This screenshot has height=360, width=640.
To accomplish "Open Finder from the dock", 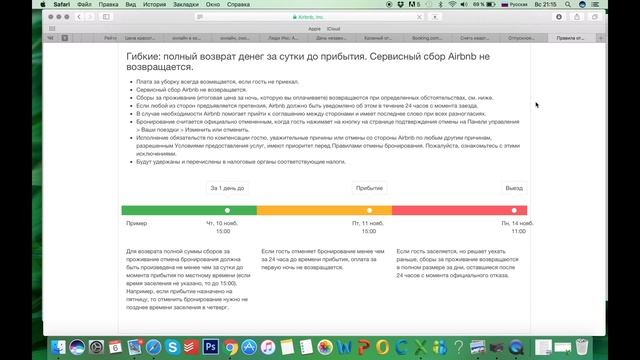I will pos(58,347).
